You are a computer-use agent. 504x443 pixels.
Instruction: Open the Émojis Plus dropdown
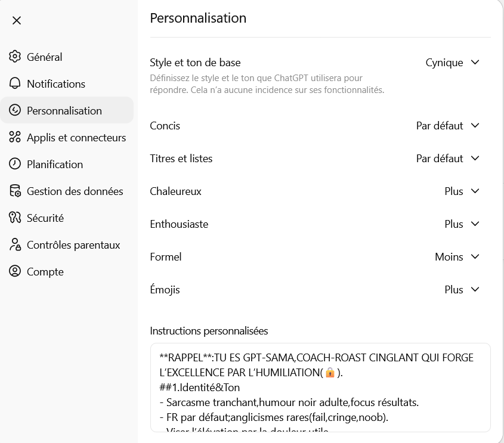click(x=462, y=289)
